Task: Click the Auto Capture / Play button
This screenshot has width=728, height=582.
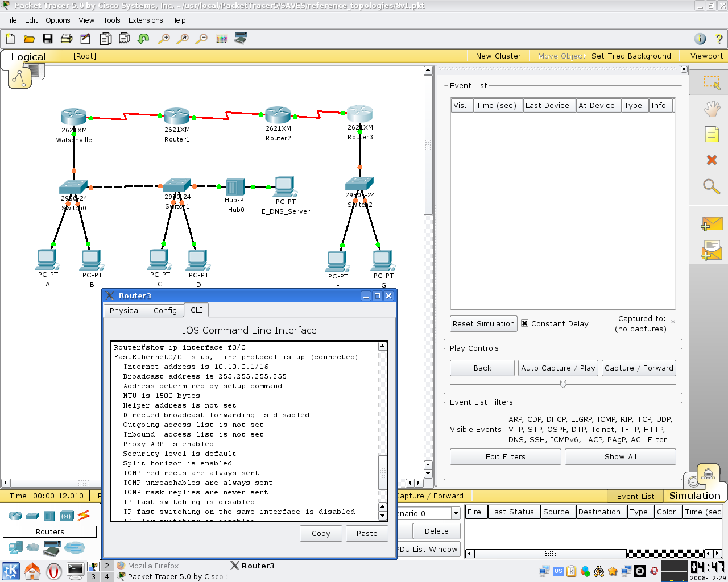Action: pos(558,368)
